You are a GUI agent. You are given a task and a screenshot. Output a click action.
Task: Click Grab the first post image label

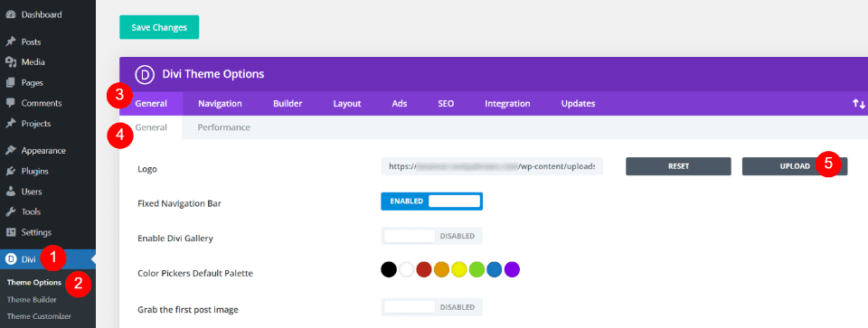pos(188,310)
